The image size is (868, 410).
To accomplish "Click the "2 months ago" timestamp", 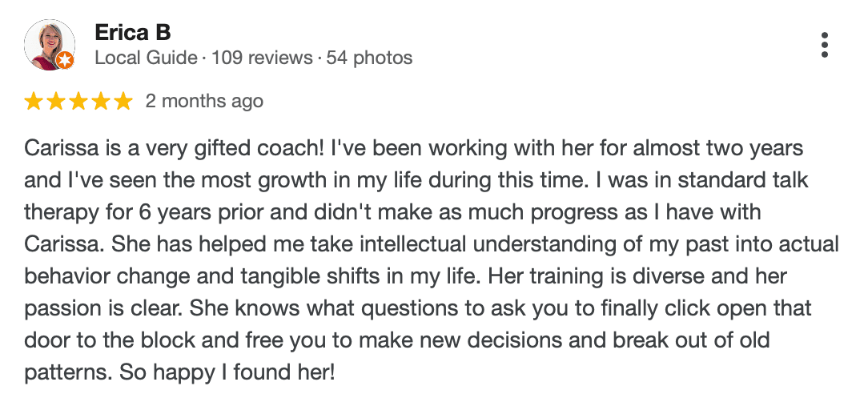I will click(x=204, y=102).
